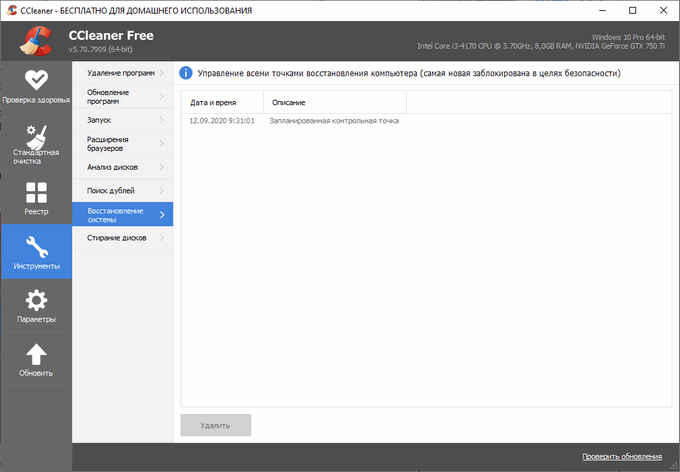Screen dimensions: 680x472
Task: Open Обновление программ tool
Action: (x=123, y=96)
